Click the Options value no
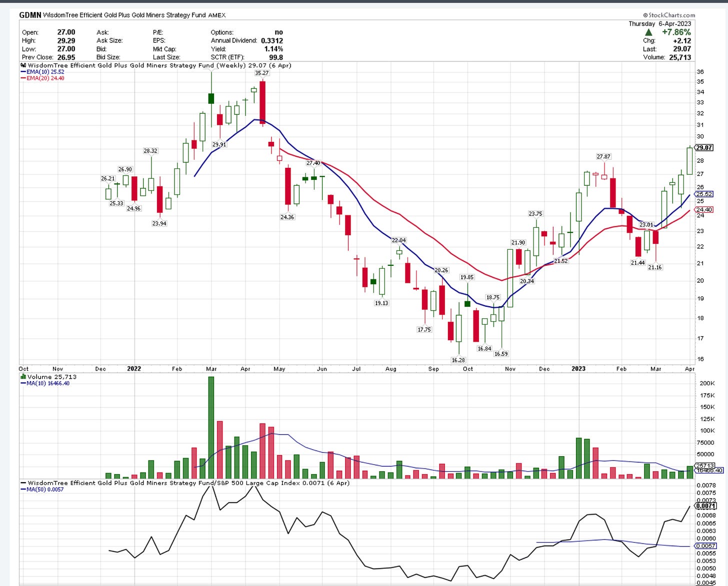This screenshot has height=586, width=728. pos(278,32)
